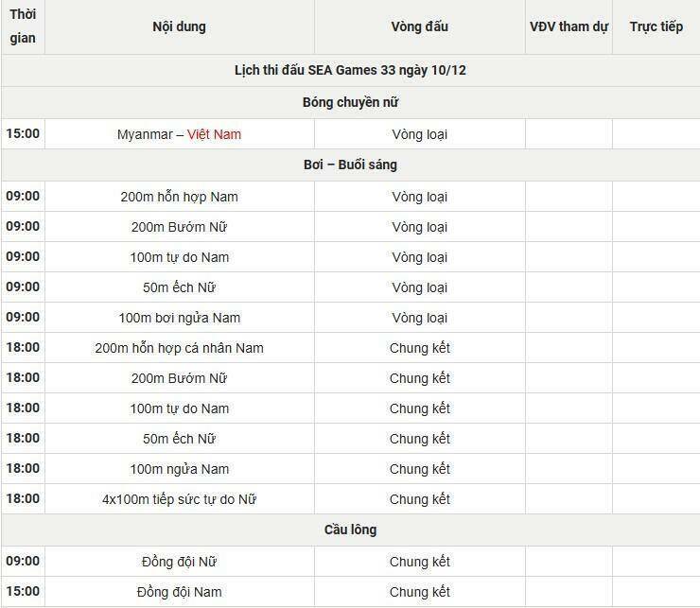Select the "Trực tiếp" column header
Viewport: 700px width, 608px height.
(x=656, y=26)
